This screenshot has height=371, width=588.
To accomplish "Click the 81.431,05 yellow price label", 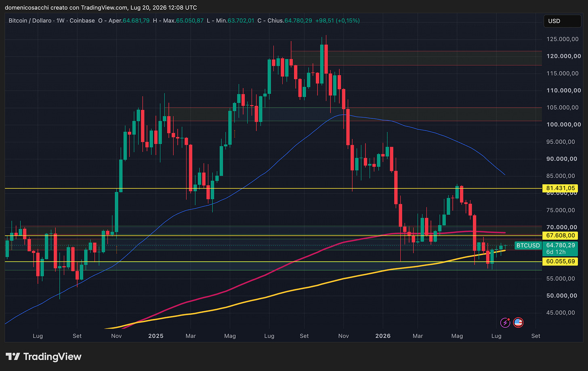I will pyautogui.click(x=561, y=188).
